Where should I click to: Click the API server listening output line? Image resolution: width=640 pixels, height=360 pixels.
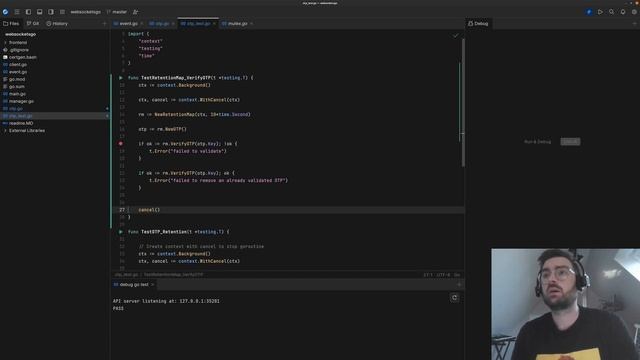tap(166, 301)
